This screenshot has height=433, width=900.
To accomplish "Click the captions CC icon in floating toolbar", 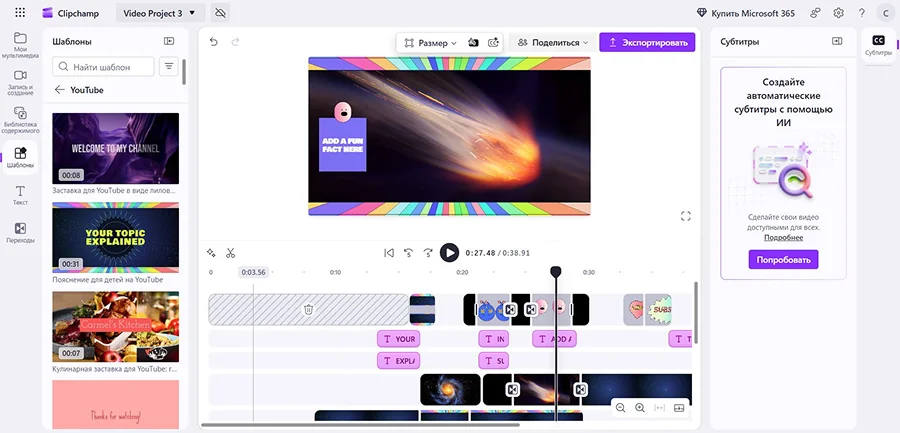I will (x=492, y=42).
